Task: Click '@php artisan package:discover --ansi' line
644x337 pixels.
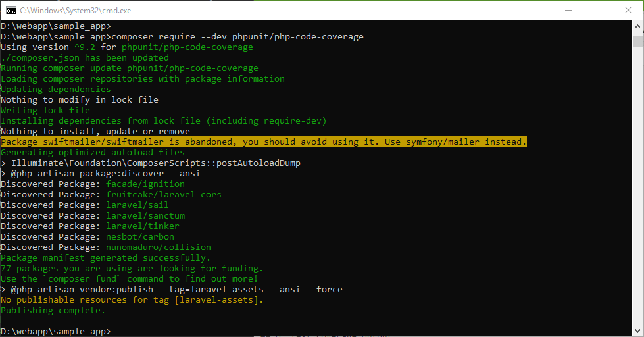Action: (100, 173)
